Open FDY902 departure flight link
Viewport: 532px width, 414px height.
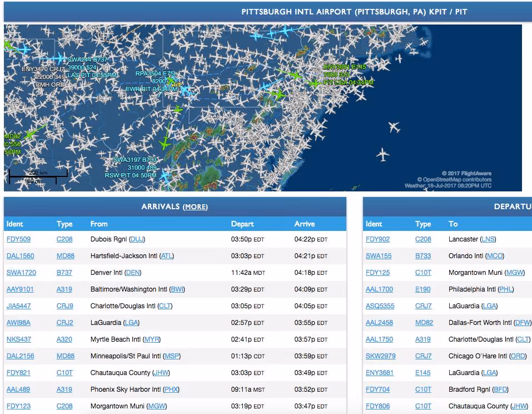click(x=377, y=239)
